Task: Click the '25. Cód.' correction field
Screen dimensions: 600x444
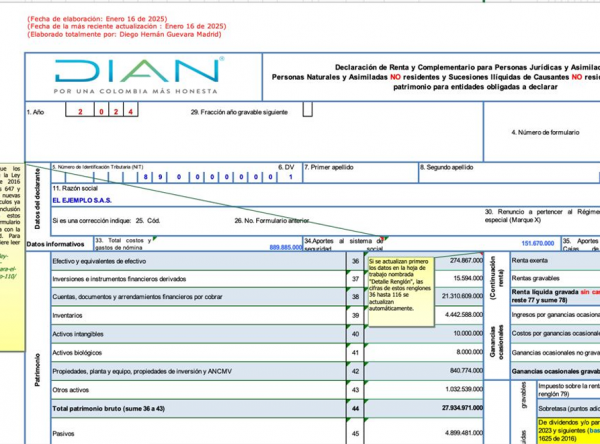Action: [x=148, y=221]
